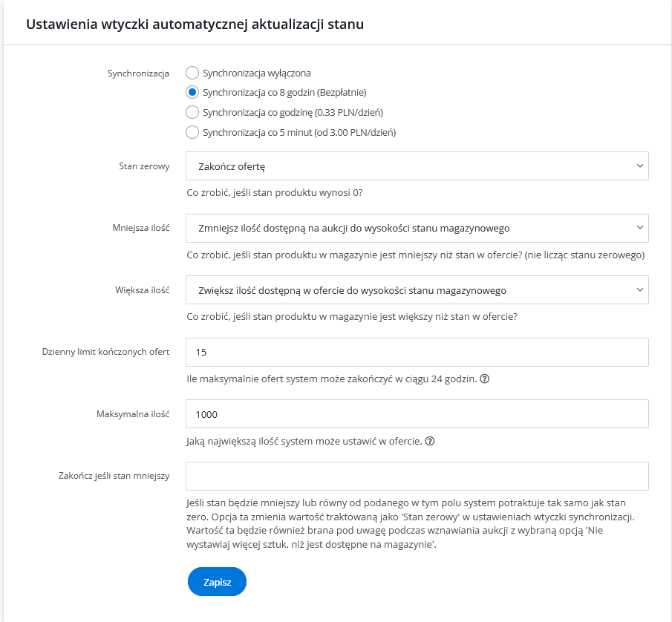This screenshot has width=672, height=622.
Task: Click the 'Dzienny limit kończonych ofert' field
Action: (x=417, y=353)
